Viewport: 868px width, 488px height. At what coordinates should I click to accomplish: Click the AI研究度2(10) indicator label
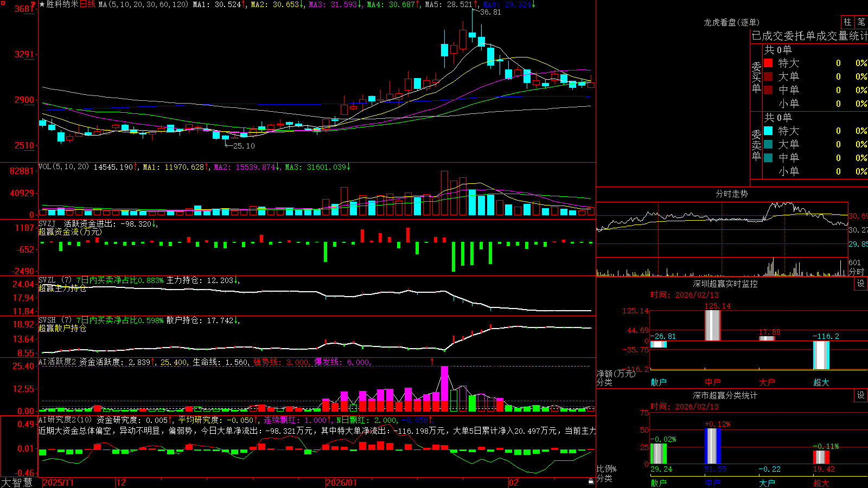(65, 420)
